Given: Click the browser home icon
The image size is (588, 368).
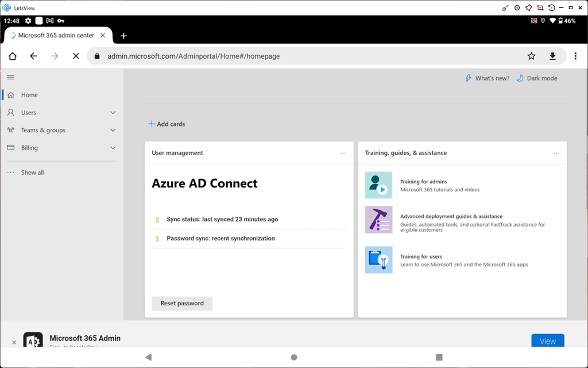Looking at the screenshot, I should click(13, 56).
